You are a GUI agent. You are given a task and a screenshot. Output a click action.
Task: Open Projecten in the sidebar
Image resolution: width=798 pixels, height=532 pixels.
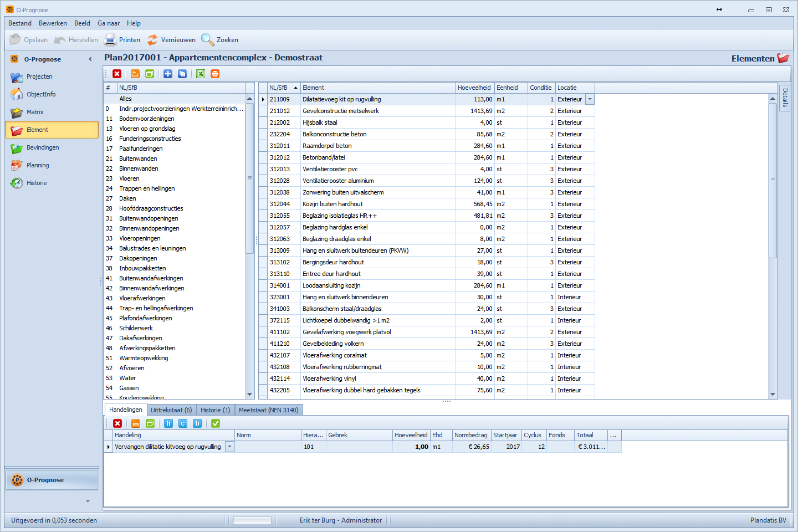(52, 76)
